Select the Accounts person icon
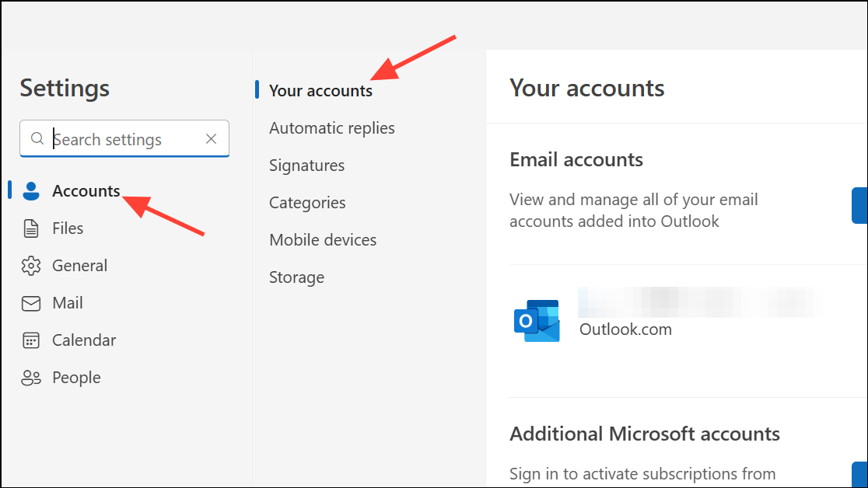868x488 pixels. tap(31, 190)
